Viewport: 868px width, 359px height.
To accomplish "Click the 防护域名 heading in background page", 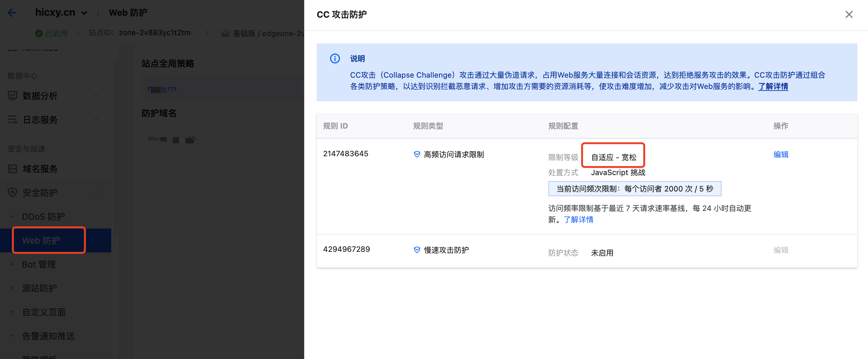I will (x=159, y=113).
